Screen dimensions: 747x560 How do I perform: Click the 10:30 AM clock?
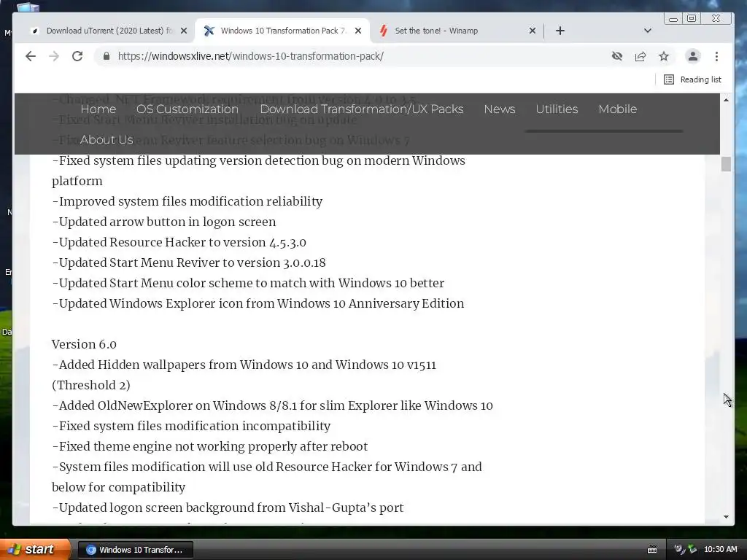720,550
